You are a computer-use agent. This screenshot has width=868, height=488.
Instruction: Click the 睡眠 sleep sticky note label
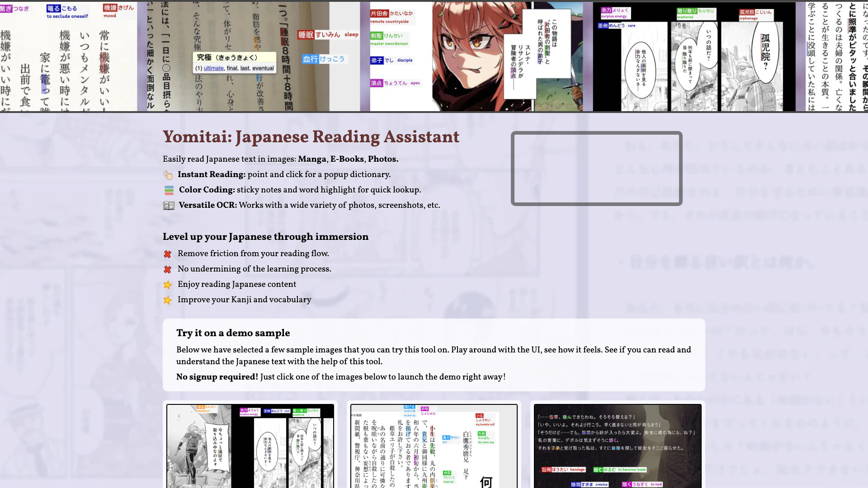coord(328,35)
